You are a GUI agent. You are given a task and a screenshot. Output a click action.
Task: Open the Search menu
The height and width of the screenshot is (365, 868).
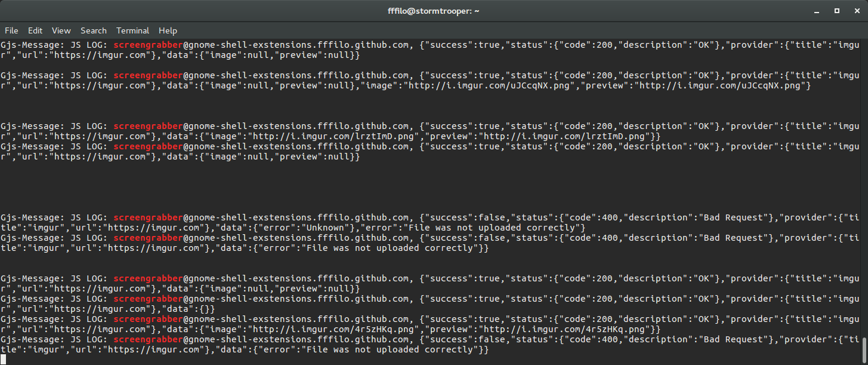click(x=94, y=30)
